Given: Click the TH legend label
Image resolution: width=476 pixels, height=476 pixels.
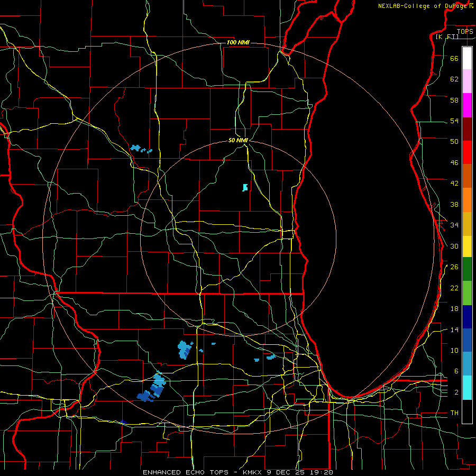Looking at the screenshot, I should point(454,413).
